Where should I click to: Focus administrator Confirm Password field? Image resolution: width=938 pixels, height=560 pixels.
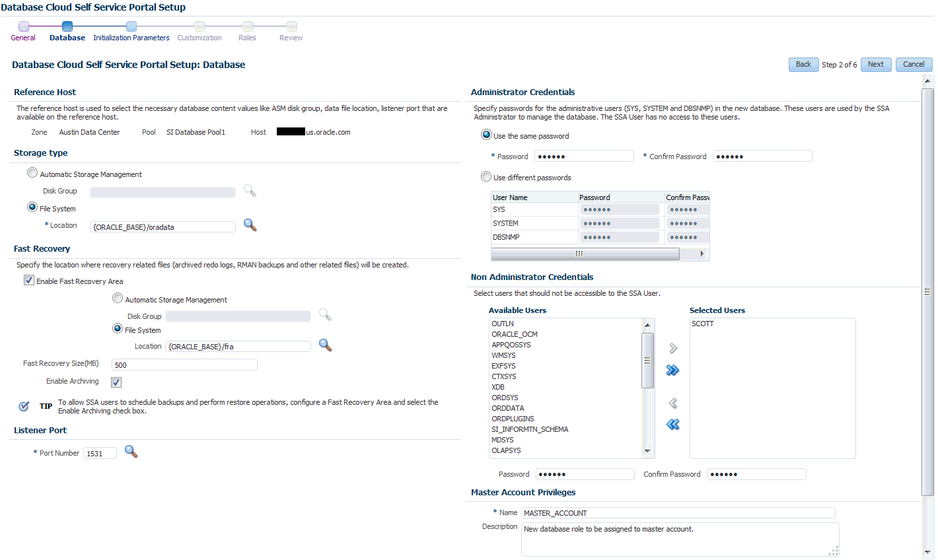click(x=763, y=157)
